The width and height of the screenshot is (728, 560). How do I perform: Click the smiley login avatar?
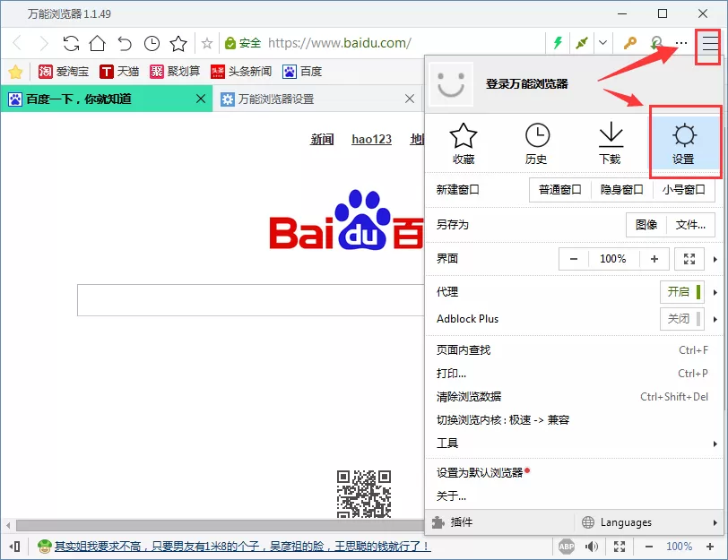click(451, 84)
